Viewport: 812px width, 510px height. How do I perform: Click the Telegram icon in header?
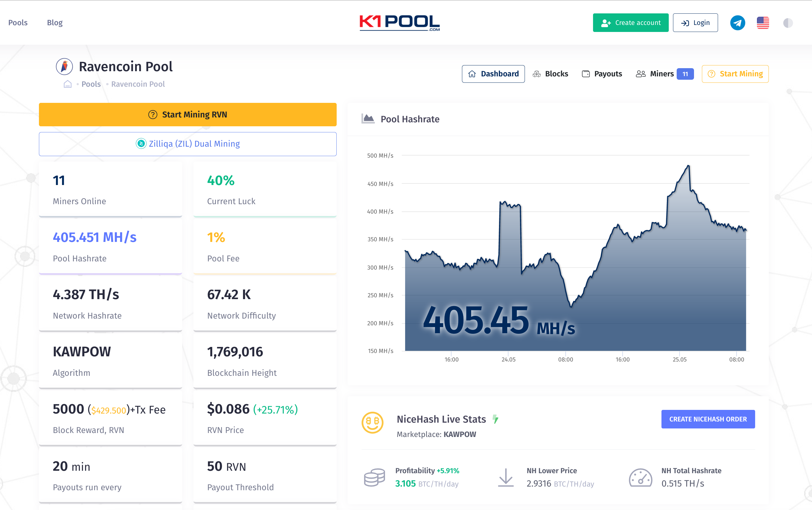click(737, 22)
